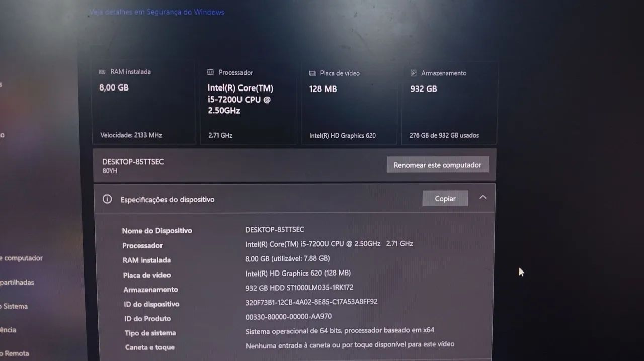Select the Sistema entry in the sidebar
Viewport: 644px width, 361px height.
click(x=14, y=306)
